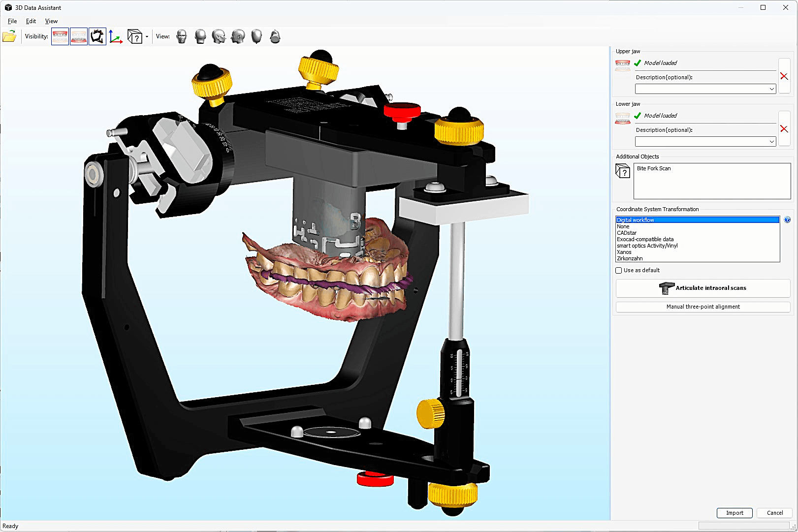The image size is (798, 532).
Task: Open the File menu
Action: [12, 21]
